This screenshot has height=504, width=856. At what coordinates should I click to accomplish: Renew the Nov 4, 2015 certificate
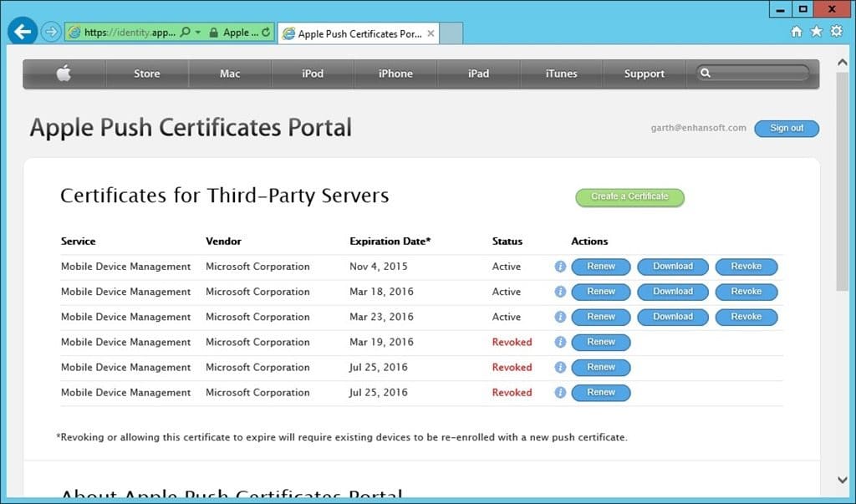click(x=601, y=267)
